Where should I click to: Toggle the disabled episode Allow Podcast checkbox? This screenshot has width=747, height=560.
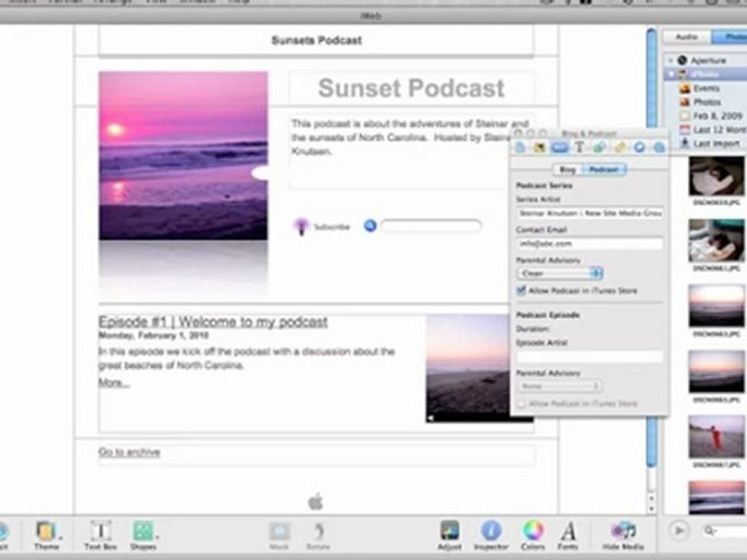pos(521,404)
